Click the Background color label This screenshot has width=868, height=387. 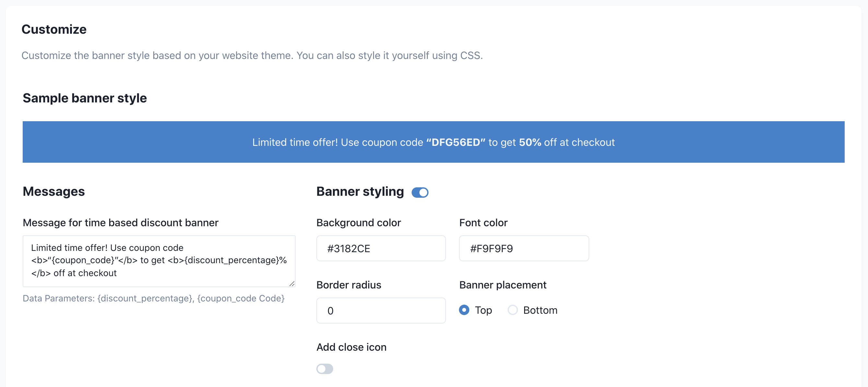358,223
